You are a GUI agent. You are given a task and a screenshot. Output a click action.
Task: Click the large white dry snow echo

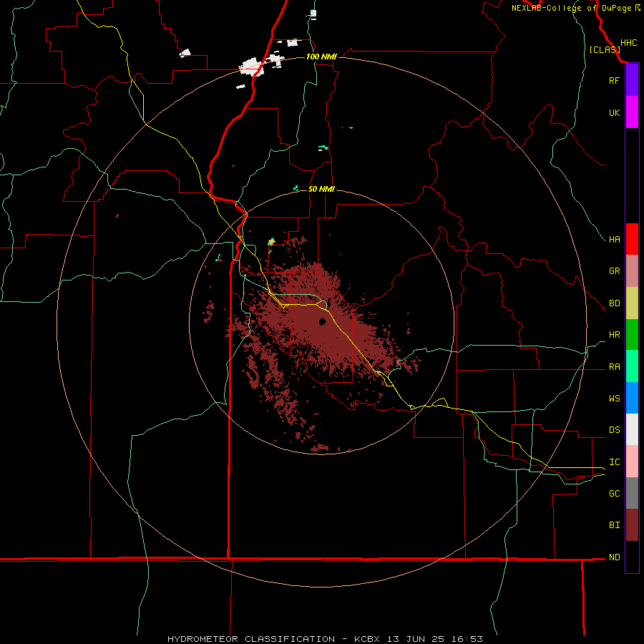point(251,67)
